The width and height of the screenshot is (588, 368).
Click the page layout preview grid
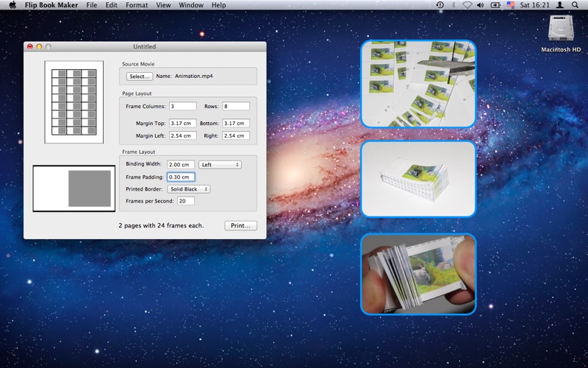point(74,102)
